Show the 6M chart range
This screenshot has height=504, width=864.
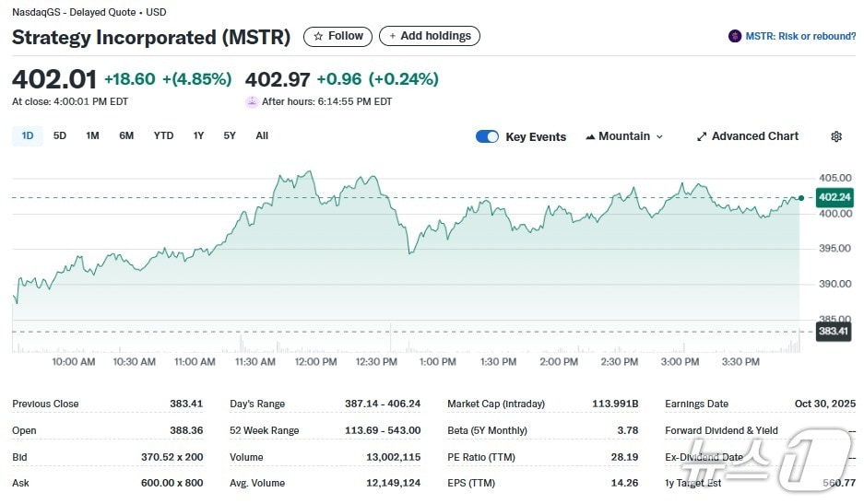coord(126,135)
